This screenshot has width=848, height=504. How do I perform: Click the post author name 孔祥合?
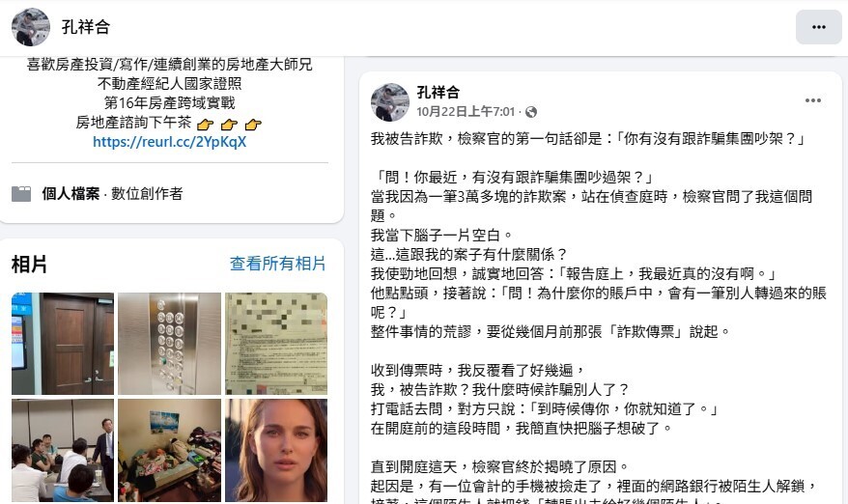coord(438,93)
